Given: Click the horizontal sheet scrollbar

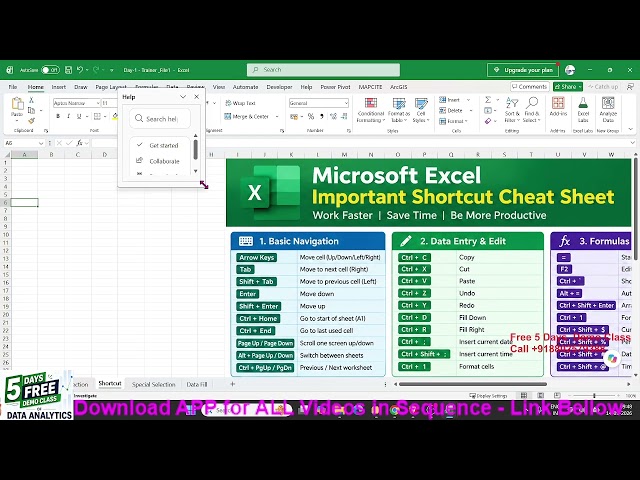Looking at the screenshot, I should (473, 384).
